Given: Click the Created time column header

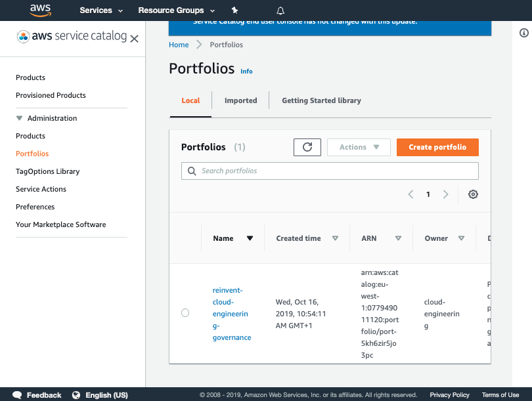Looking at the screenshot, I should (x=298, y=238).
